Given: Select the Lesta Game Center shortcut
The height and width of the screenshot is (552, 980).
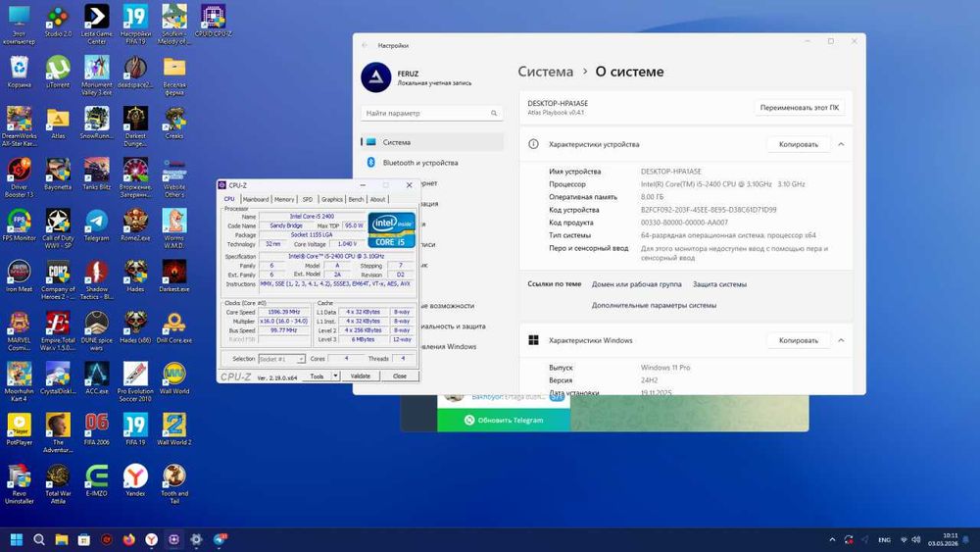Looking at the screenshot, I should click(x=96, y=25).
